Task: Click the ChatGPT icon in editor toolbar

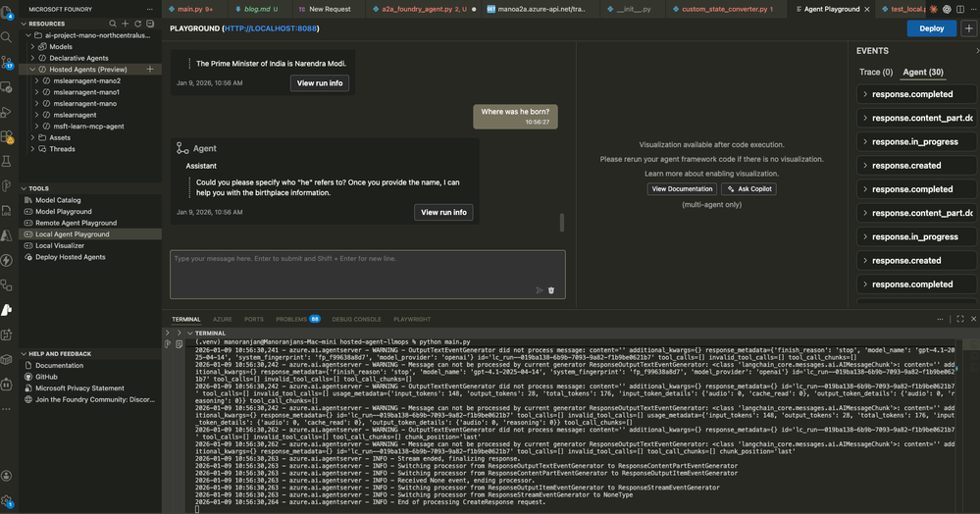Action: [947, 10]
